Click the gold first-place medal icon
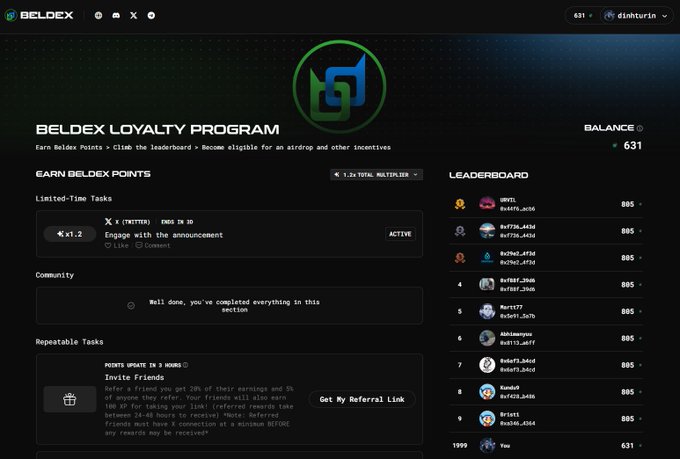 [460, 204]
